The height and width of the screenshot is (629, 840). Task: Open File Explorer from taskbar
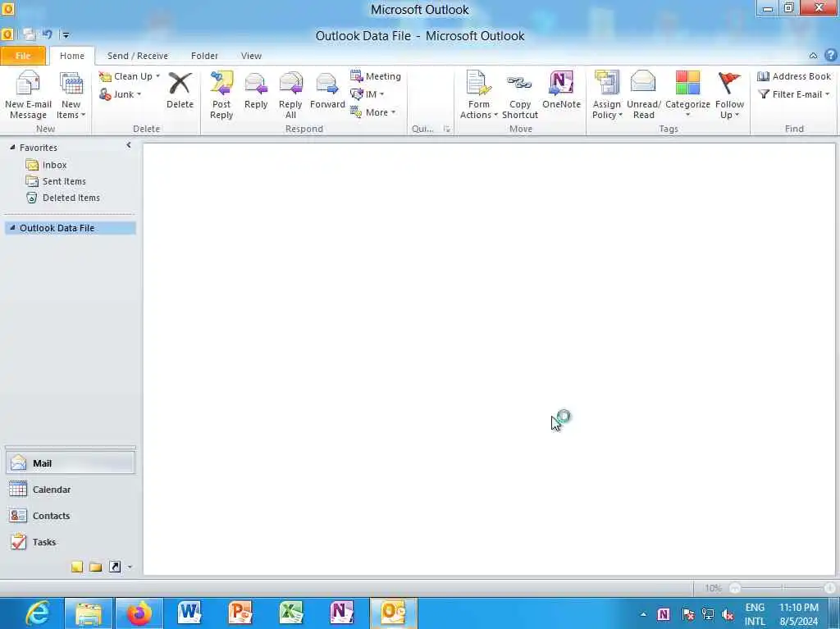point(89,613)
